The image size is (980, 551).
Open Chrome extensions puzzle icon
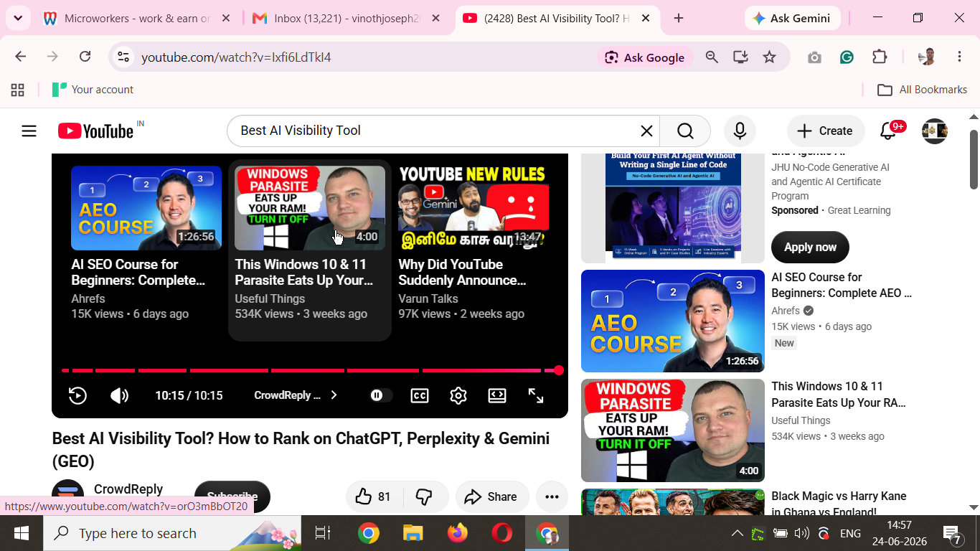click(x=880, y=57)
